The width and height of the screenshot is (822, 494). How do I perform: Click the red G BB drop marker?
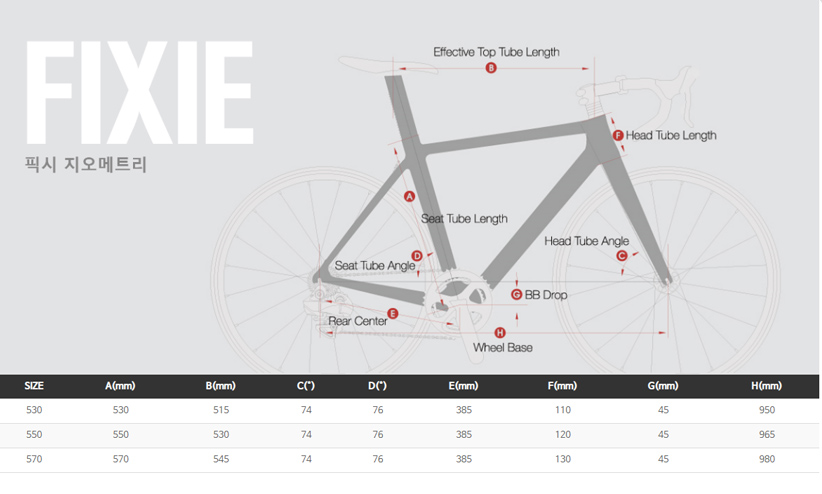point(516,294)
